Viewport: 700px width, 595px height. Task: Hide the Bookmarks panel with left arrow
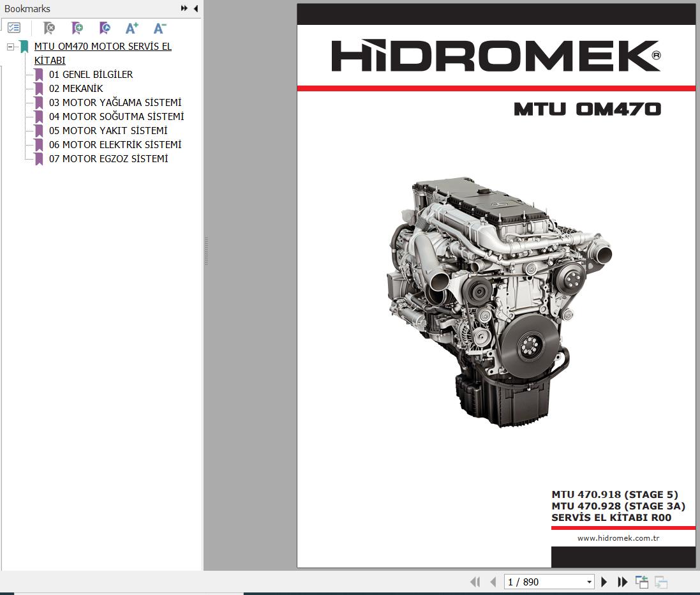195,8
